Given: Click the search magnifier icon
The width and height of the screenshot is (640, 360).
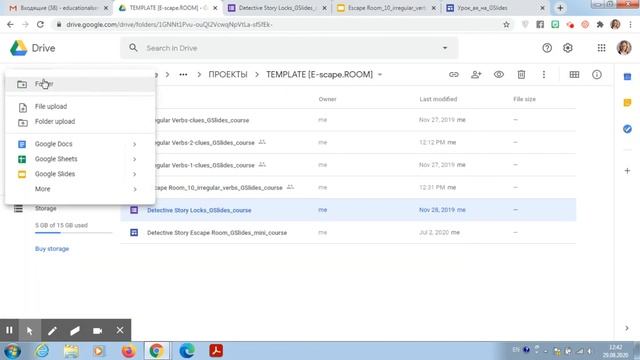Looking at the screenshot, I should [x=133, y=48].
